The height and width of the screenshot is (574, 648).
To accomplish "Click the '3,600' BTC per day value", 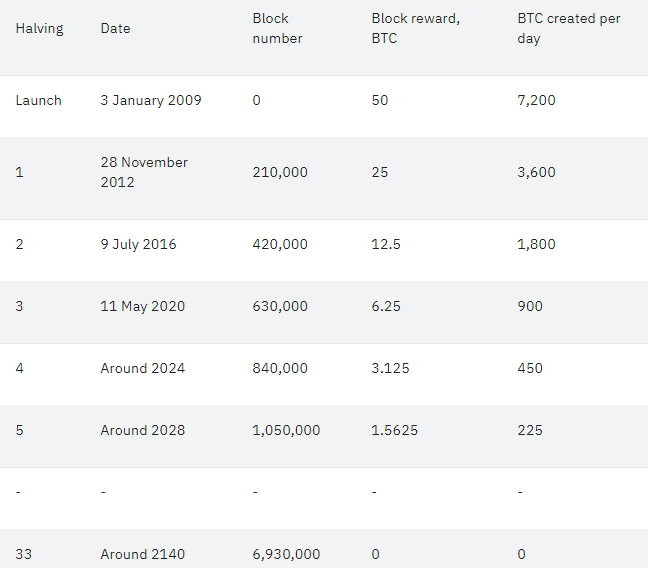I will (x=536, y=172).
